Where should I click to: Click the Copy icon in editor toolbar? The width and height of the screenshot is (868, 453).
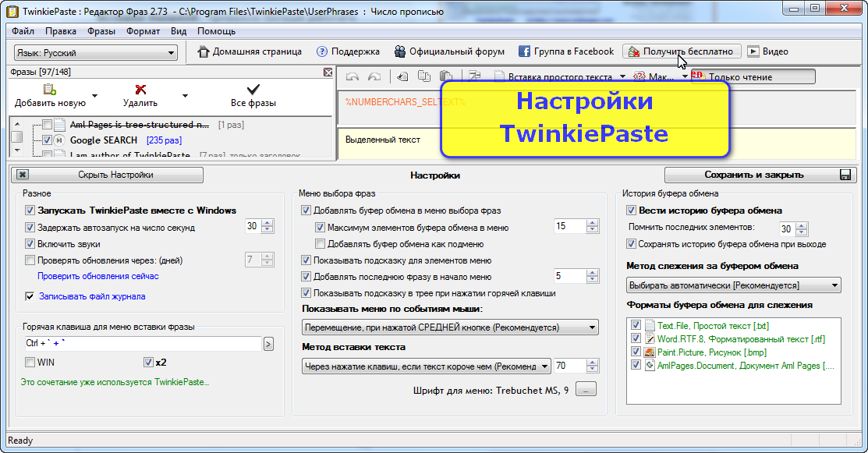(424, 76)
